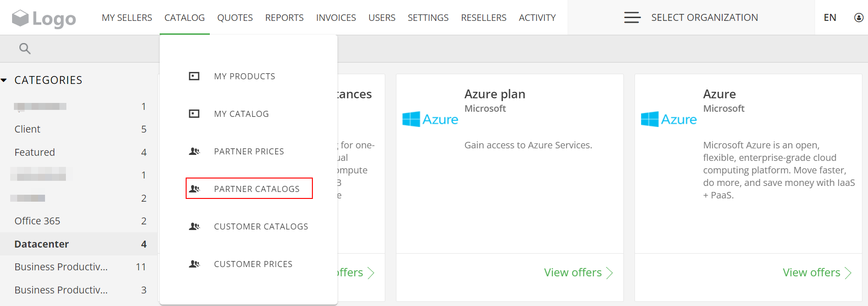Click the My Products menu icon

194,76
